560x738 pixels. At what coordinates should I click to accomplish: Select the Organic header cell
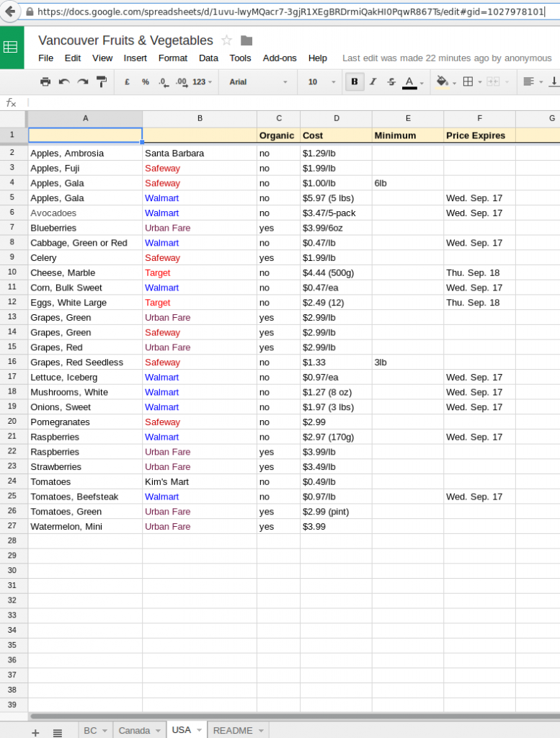pos(279,135)
